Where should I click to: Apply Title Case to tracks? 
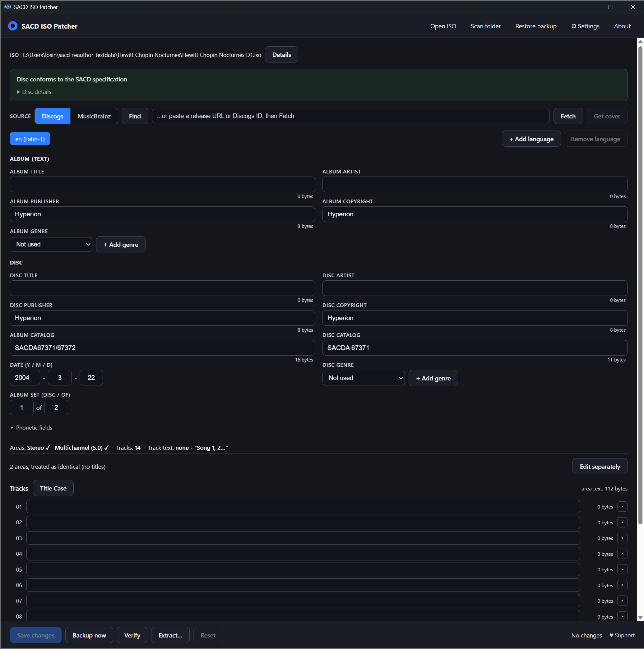pos(53,488)
